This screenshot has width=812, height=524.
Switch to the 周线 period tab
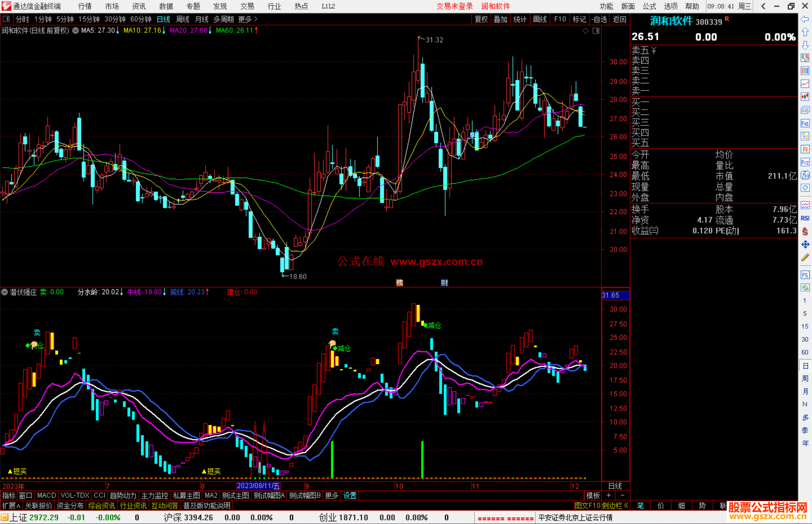click(183, 19)
